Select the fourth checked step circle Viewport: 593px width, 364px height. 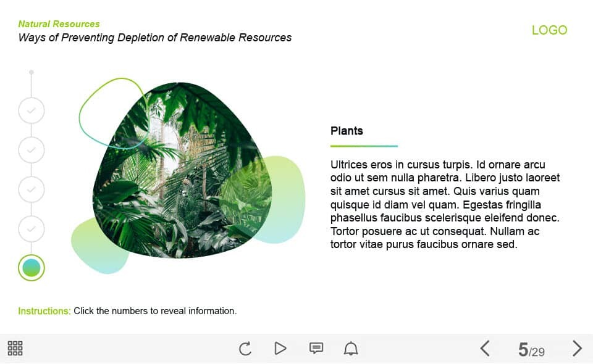point(32,229)
